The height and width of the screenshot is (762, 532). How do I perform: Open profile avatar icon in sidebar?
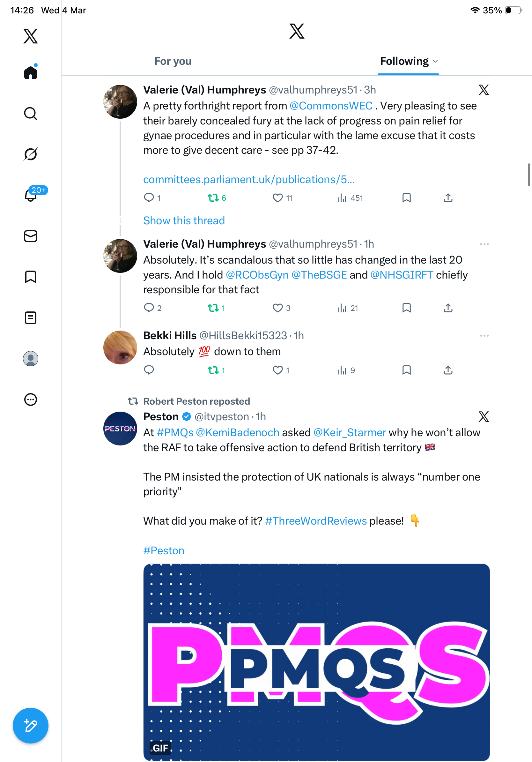(31, 358)
